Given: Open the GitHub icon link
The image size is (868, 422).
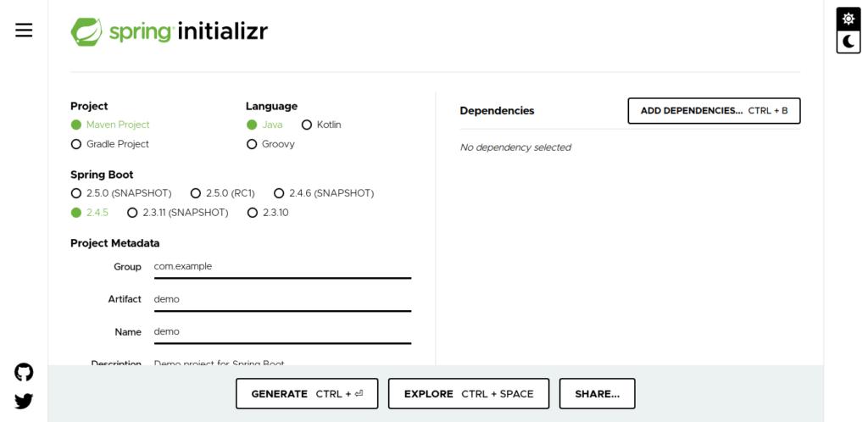Looking at the screenshot, I should click(x=24, y=372).
